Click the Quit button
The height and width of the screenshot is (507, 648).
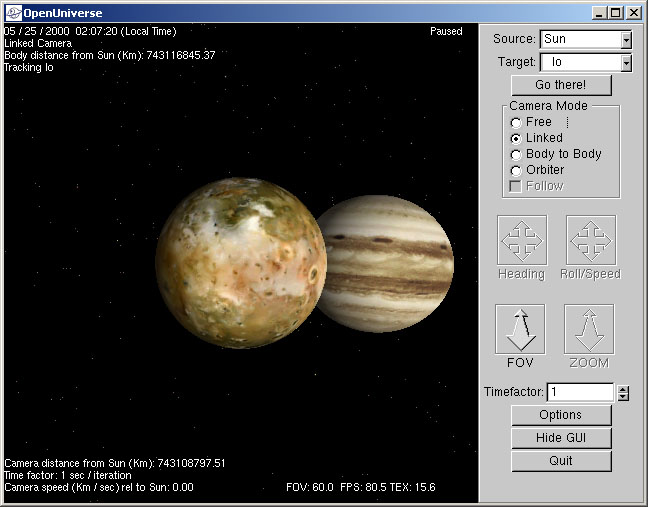561,461
